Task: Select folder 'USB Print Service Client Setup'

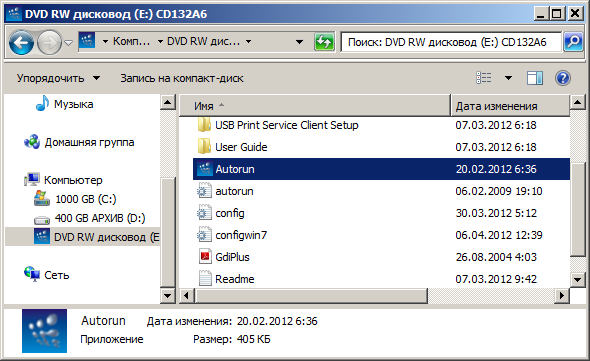Action: pos(286,125)
